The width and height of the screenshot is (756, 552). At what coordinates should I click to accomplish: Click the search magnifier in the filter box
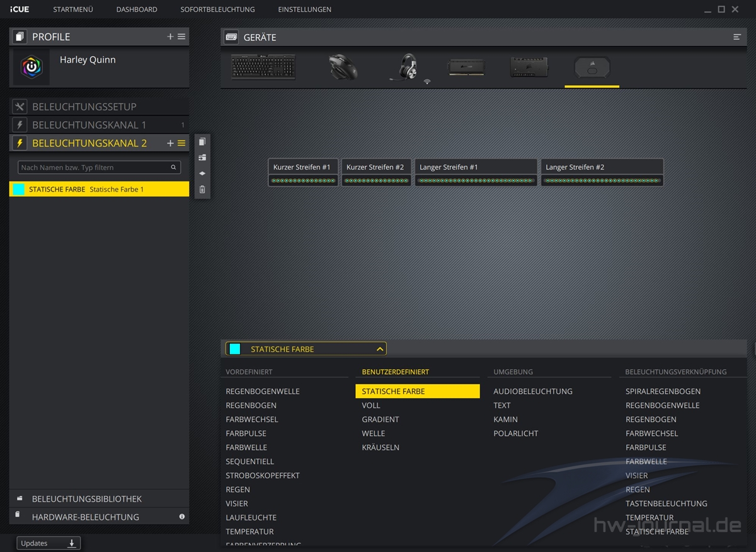pos(173,168)
